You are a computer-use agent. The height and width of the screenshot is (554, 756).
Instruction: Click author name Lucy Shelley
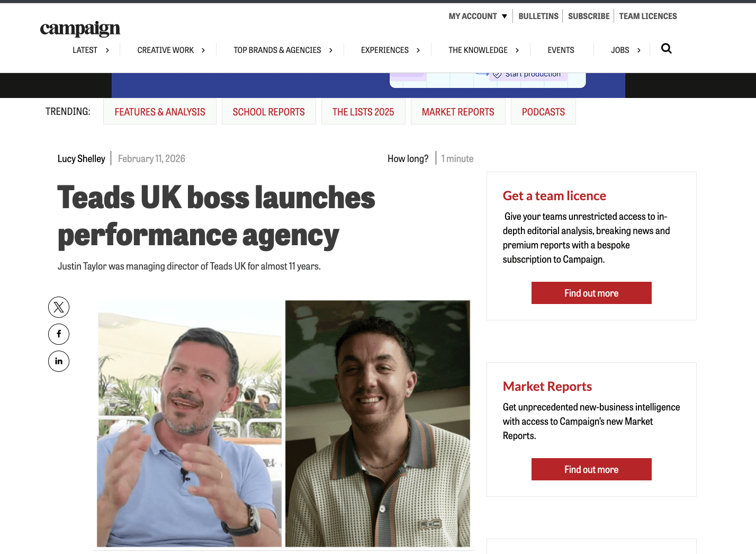[x=82, y=159]
